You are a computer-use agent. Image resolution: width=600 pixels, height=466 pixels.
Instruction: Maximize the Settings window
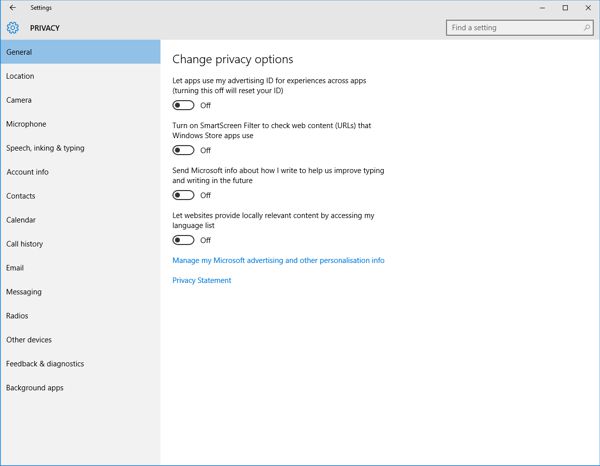(x=565, y=8)
